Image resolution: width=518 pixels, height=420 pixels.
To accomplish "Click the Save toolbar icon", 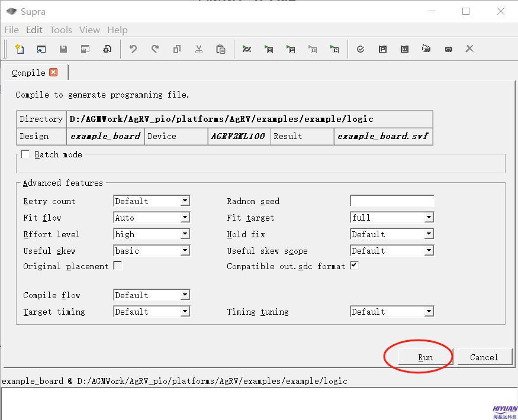I will 63,49.
